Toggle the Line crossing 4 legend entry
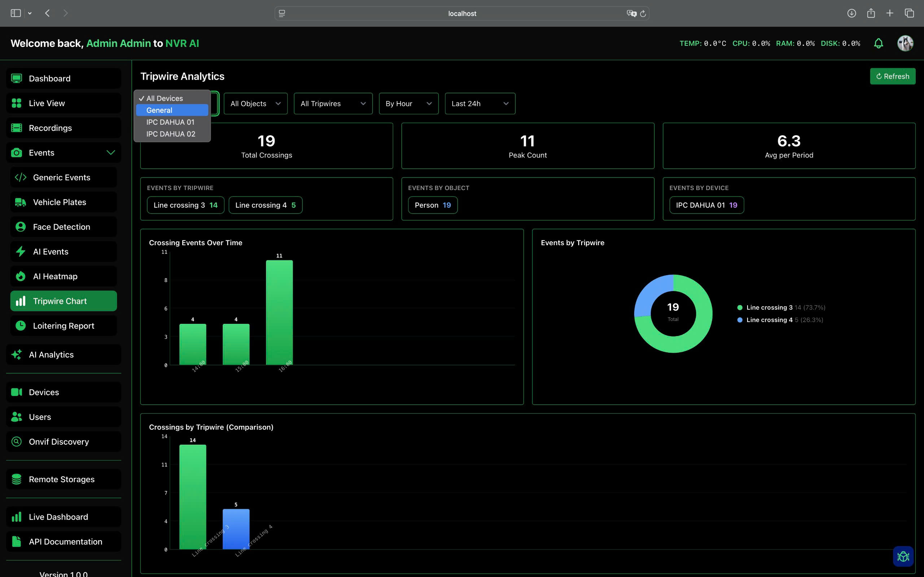924x577 pixels. point(779,320)
